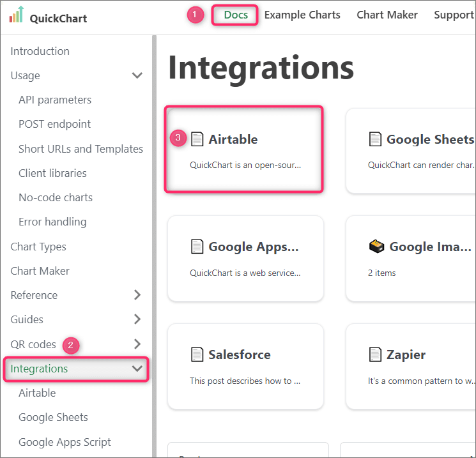Open Example Charts in the top navigation

tap(302, 15)
